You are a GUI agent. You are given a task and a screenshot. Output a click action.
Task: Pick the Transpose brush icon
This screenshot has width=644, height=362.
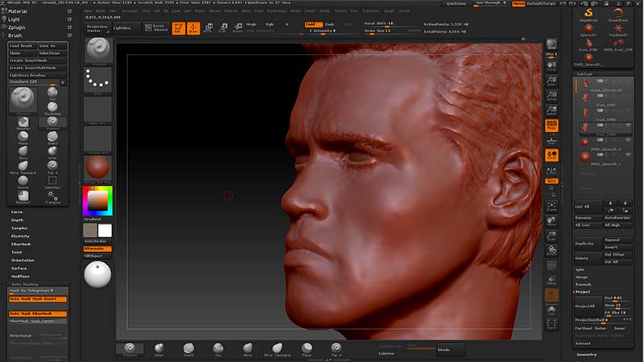(52, 196)
